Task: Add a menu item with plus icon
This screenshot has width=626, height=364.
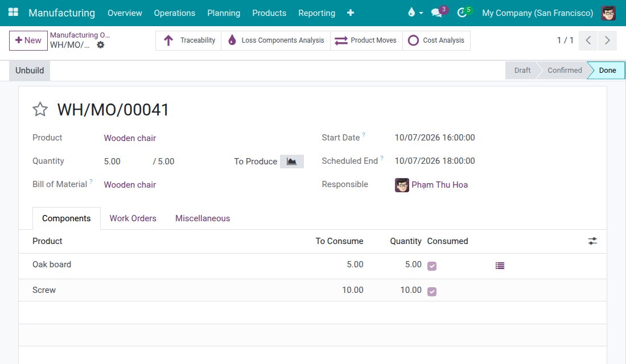Action: (351, 13)
